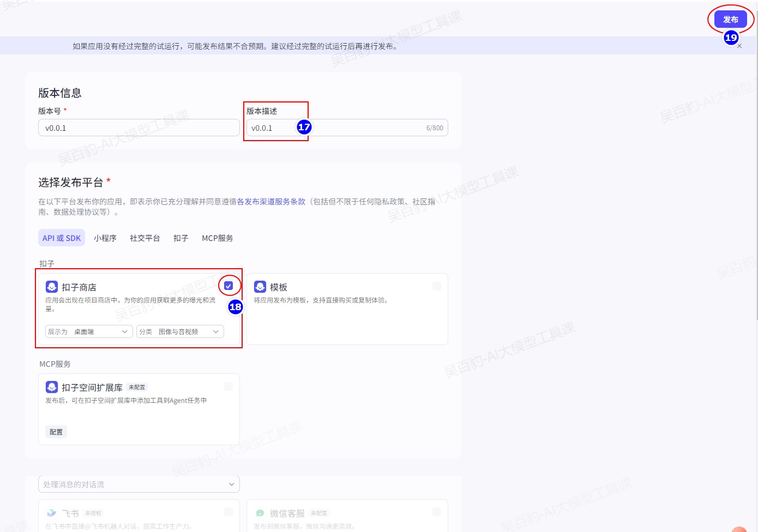Click the 飞书 logo icon

coord(52,513)
